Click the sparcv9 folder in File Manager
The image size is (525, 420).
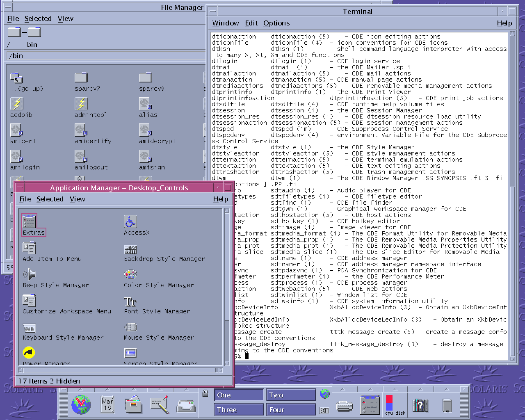[x=146, y=78]
